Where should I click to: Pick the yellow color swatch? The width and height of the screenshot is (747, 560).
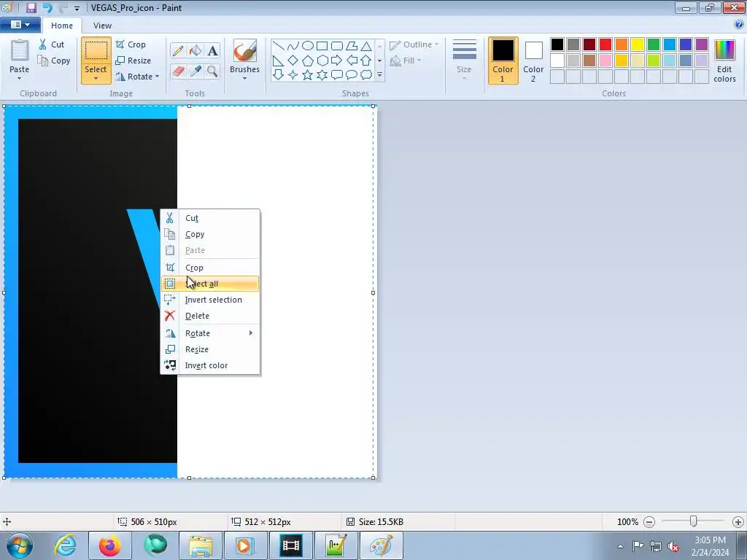pyautogui.click(x=638, y=44)
